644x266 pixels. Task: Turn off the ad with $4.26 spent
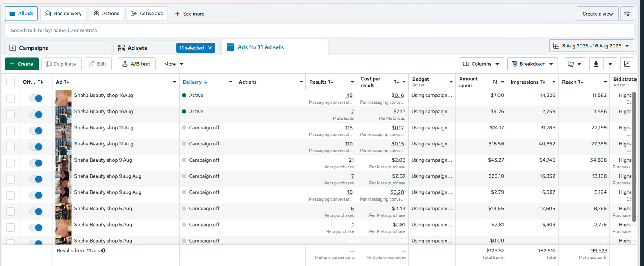coord(36,115)
